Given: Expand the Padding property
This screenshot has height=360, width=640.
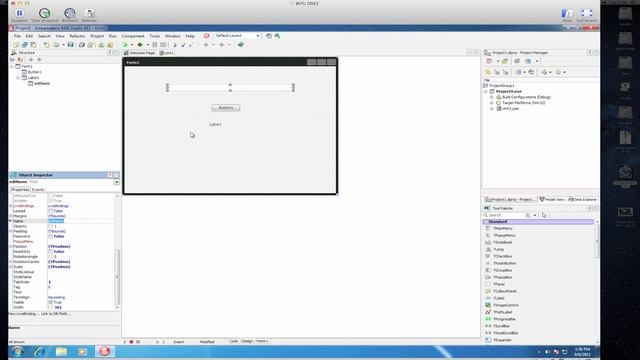Looking at the screenshot, I should [11, 231].
